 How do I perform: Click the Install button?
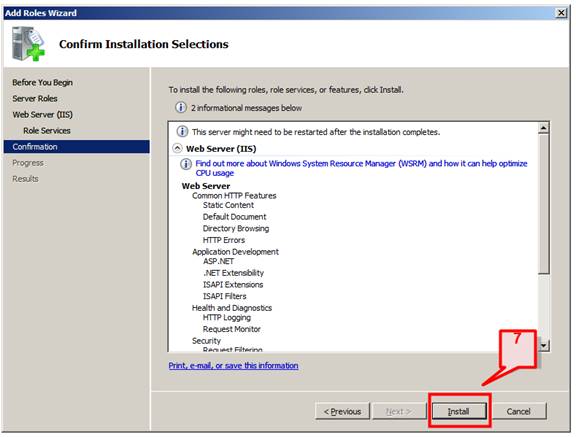[x=458, y=411]
